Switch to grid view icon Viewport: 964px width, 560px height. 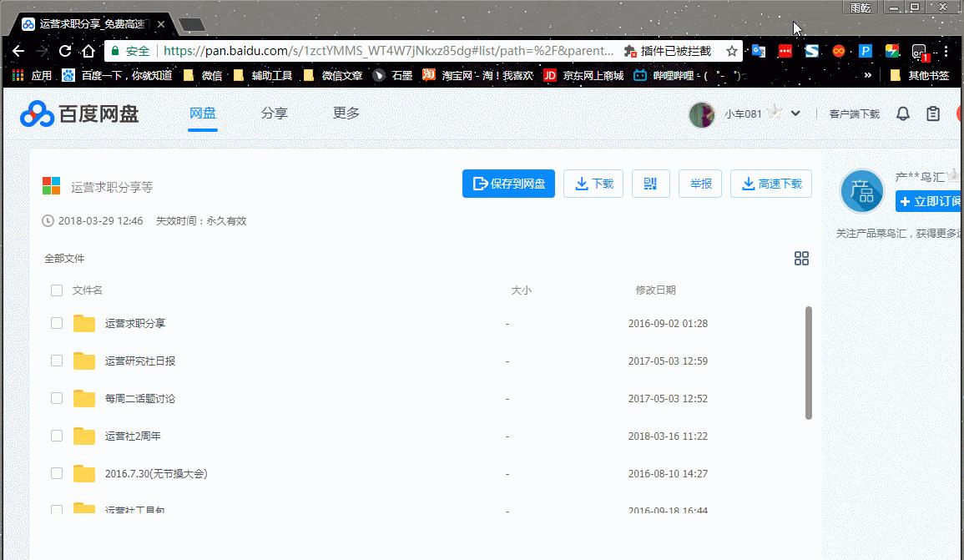[x=801, y=259]
